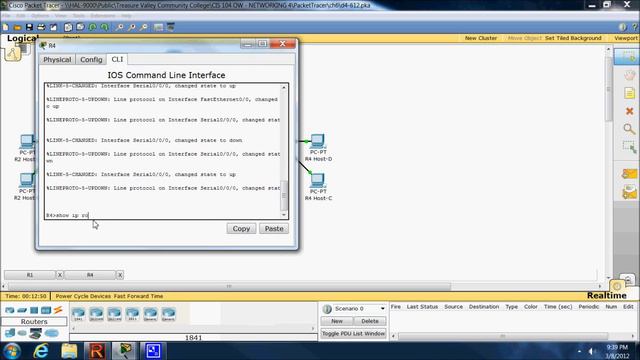640x360 pixels.
Task: Click the volume speaker tray icon
Action: pyautogui.click(x=591, y=351)
